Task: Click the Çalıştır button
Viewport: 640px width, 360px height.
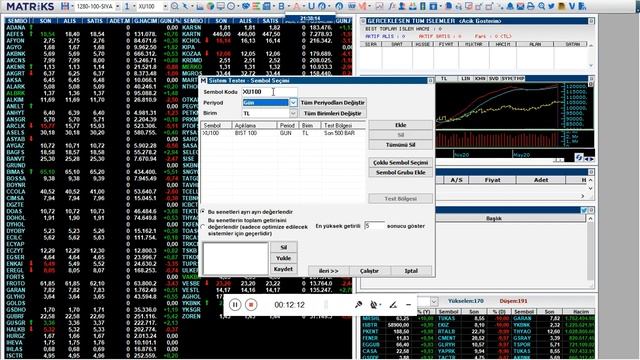Action: [369, 271]
